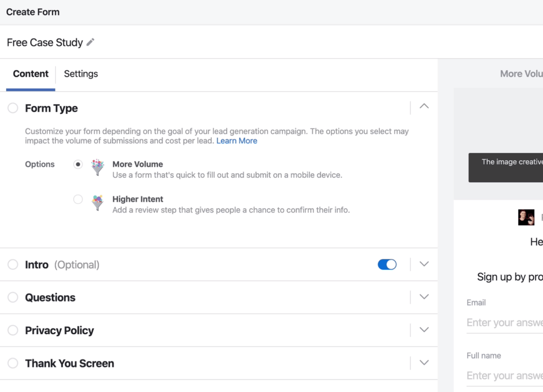Click the Intro section status circle
This screenshot has width=543, height=392.
click(13, 264)
